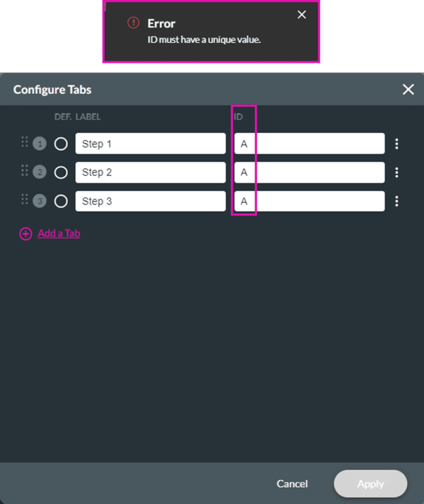Click the number 3 badge on third row
This screenshot has width=424, height=504.
[x=39, y=201]
